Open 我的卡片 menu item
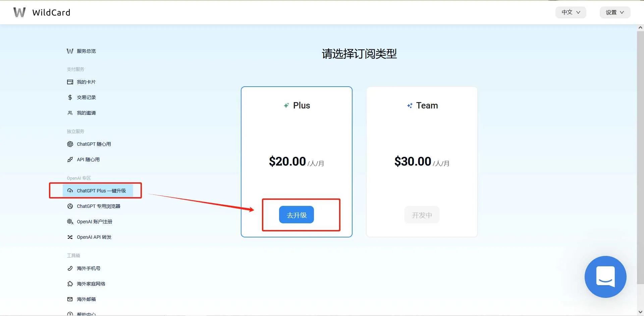This screenshot has height=316, width=644. (x=86, y=82)
